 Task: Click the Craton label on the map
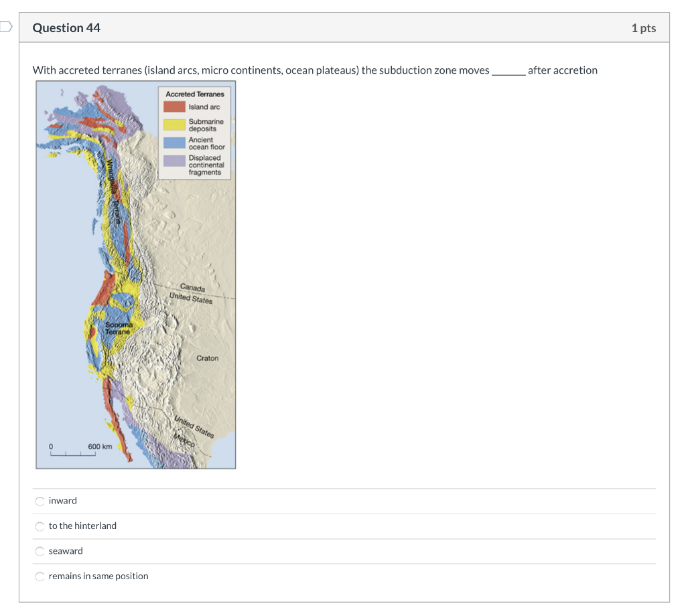point(208,358)
